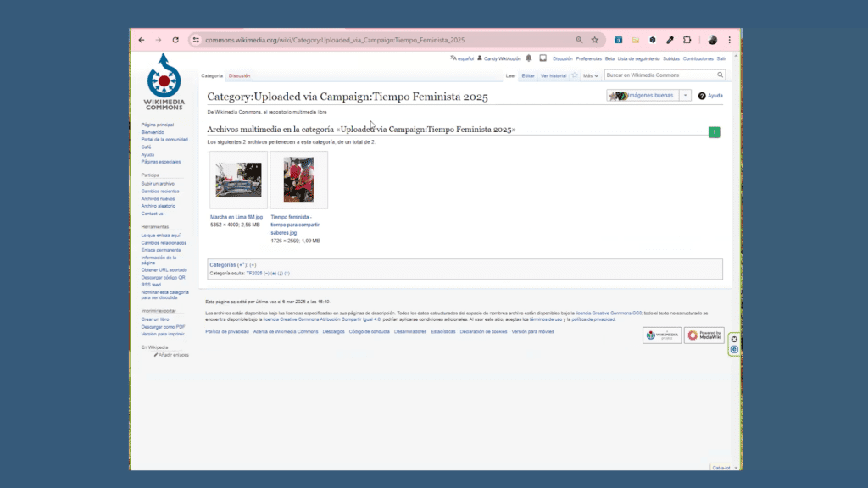
Task: Click the Imágenes buenas button
Action: [x=643, y=96]
